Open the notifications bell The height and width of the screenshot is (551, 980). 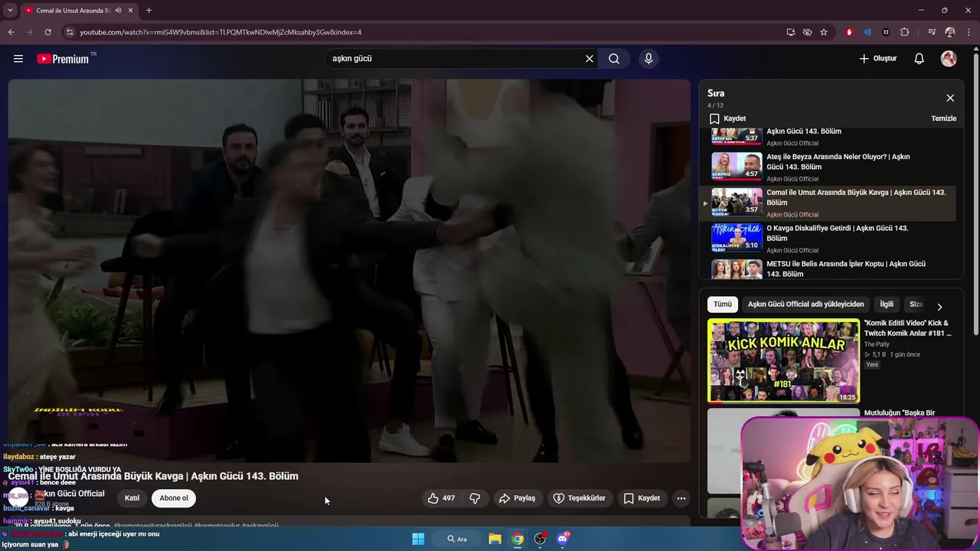(x=920, y=59)
